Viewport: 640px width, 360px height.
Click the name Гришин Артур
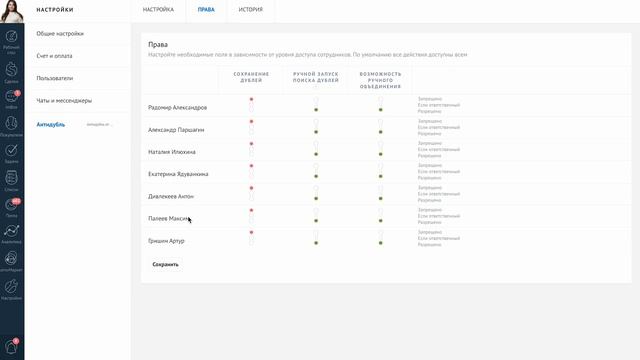point(166,241)
